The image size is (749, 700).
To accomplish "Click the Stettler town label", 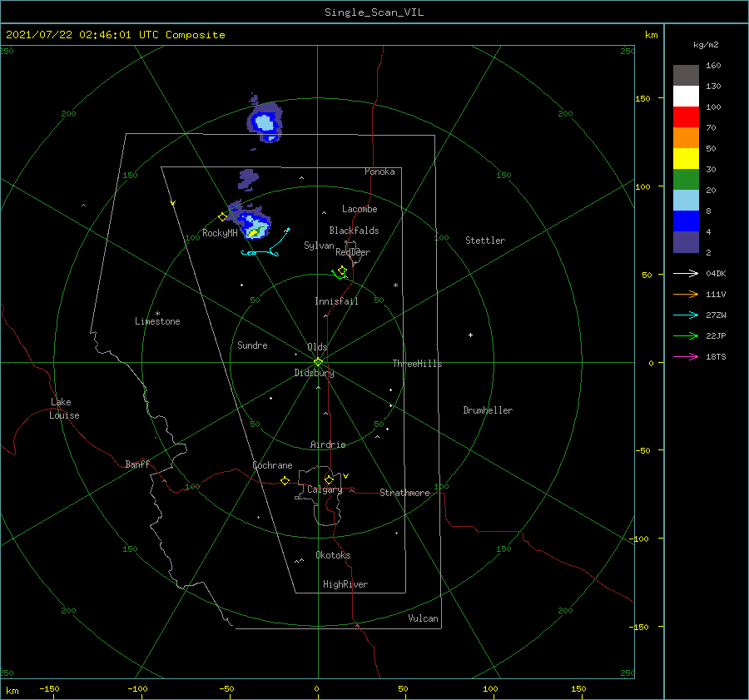I will (x=485, y=241).
